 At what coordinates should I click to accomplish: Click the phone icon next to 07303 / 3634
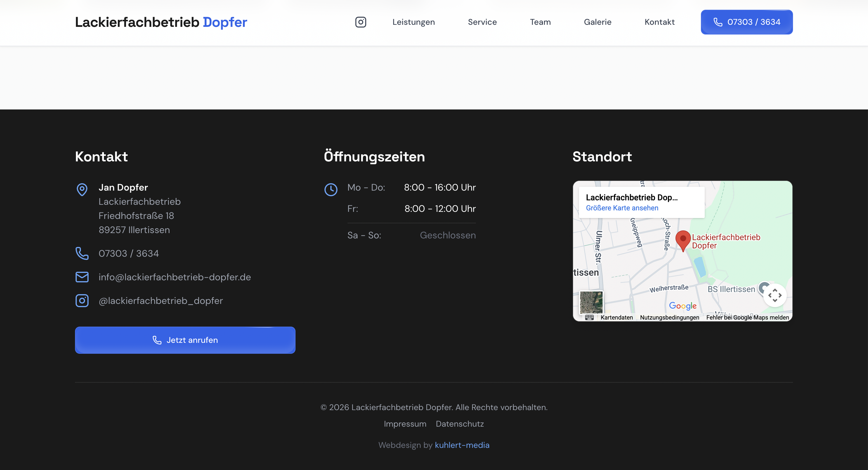82,253
